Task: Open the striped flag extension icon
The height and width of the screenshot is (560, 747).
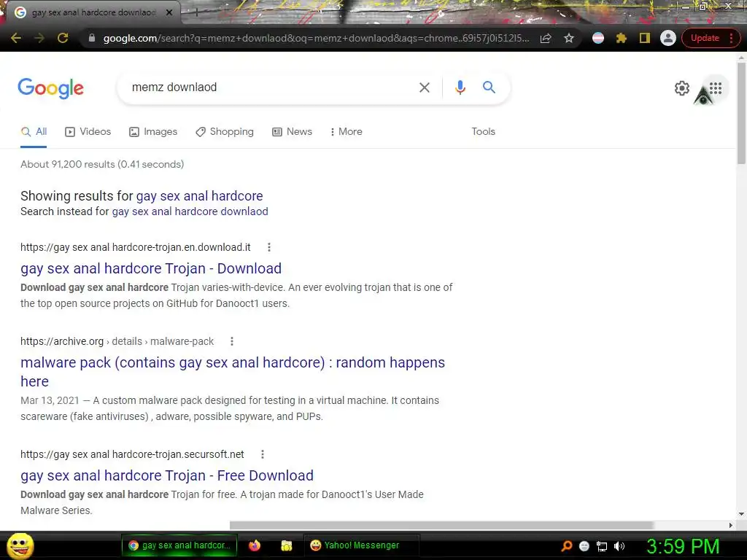Action: click(598, 38)
